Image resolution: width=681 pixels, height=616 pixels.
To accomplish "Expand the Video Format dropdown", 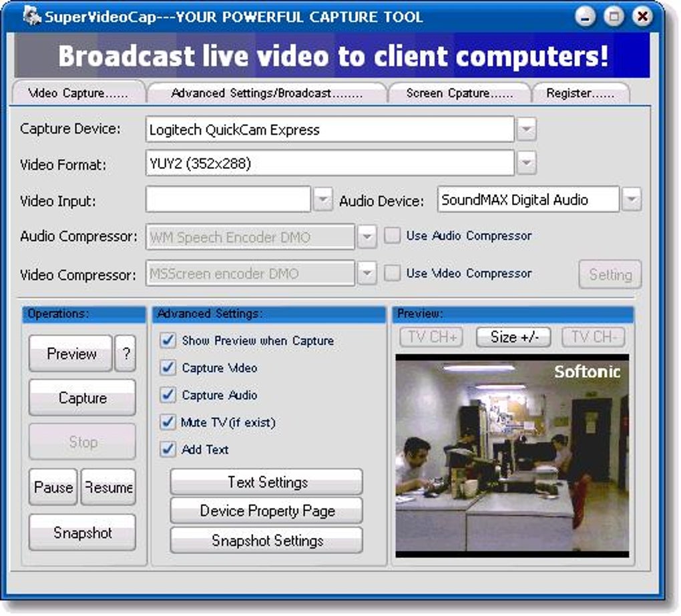I will pos(527,164).
